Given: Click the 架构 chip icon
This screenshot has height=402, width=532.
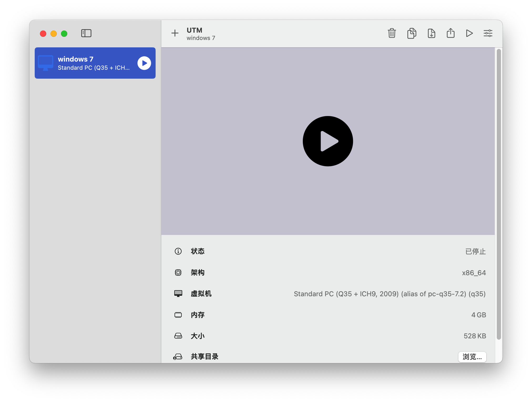Looking at the screenshot, I should (x=178, y=273).
